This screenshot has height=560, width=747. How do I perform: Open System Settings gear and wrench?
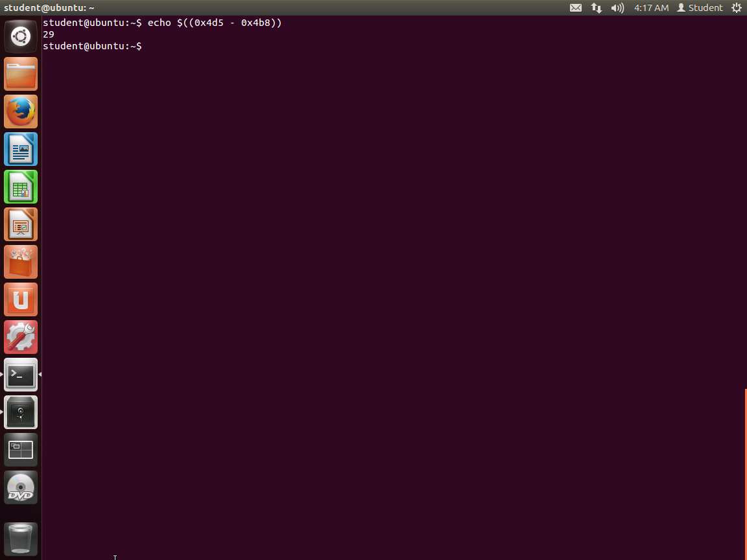(21, 337)
